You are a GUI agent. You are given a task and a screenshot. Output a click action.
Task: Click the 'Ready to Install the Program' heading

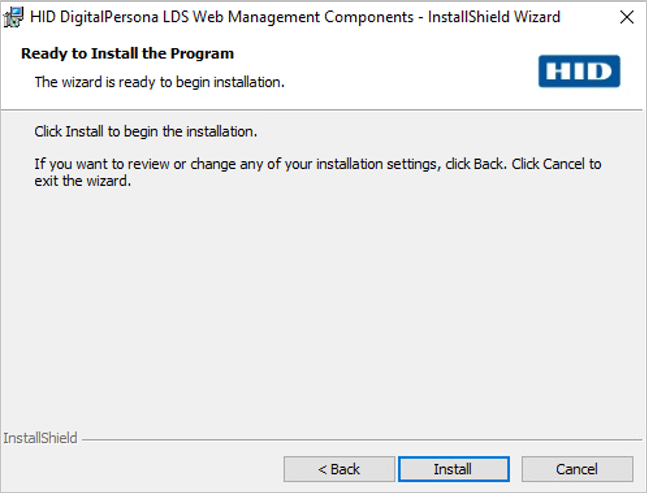pyautogui.click(x=127, y=54)
